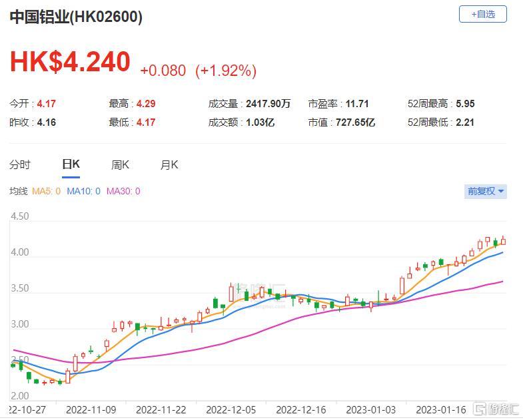Image resolution: width=523 pixels, height=420 pixels.
Task: Click the current price HK$4.240
Action: click(70, 62)
